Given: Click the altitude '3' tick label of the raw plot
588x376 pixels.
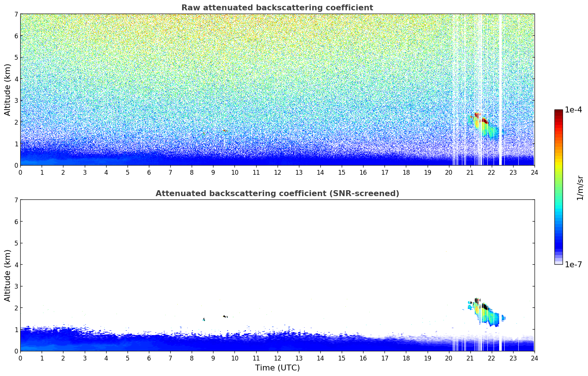Looking at the screenshot, I should click(x=16, y=101).
